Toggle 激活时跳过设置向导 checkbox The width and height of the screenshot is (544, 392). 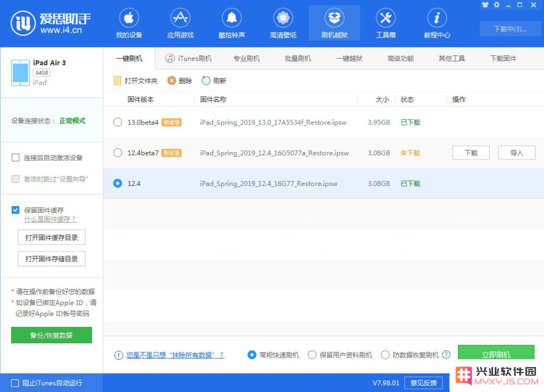point(15,179)
